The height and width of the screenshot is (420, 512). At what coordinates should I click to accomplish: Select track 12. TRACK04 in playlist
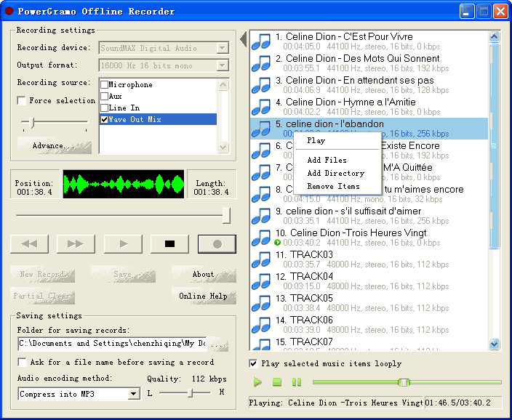pyautogui.click(x=369, y=281)
